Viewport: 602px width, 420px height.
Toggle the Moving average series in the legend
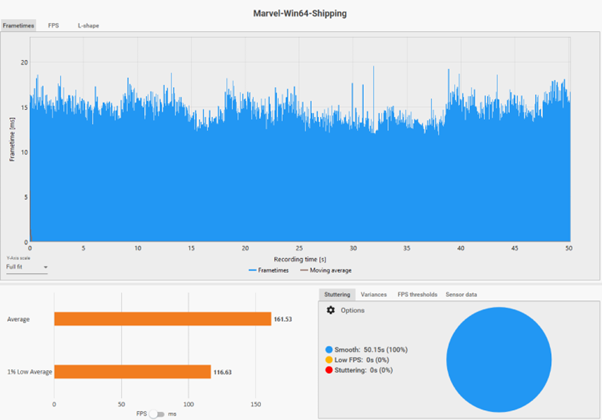[326, 271]
